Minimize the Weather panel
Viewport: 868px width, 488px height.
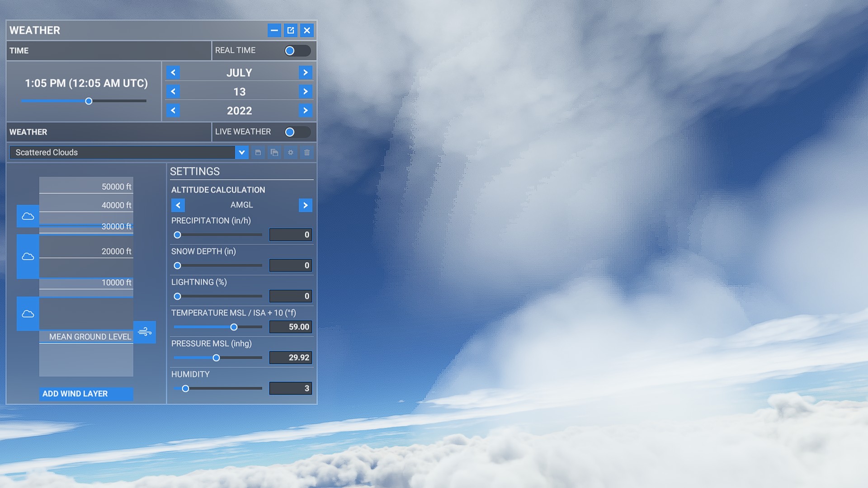pyautogui.click(x=274, y=30)
